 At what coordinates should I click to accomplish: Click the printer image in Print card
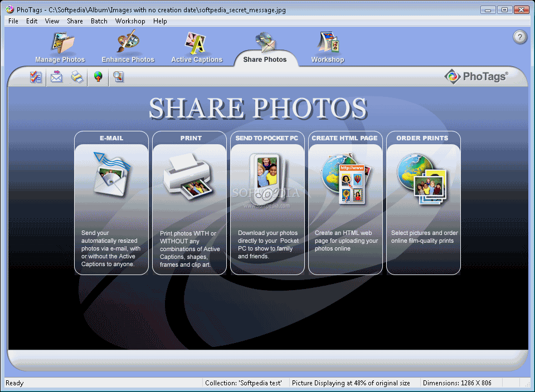tap(188, 177)
